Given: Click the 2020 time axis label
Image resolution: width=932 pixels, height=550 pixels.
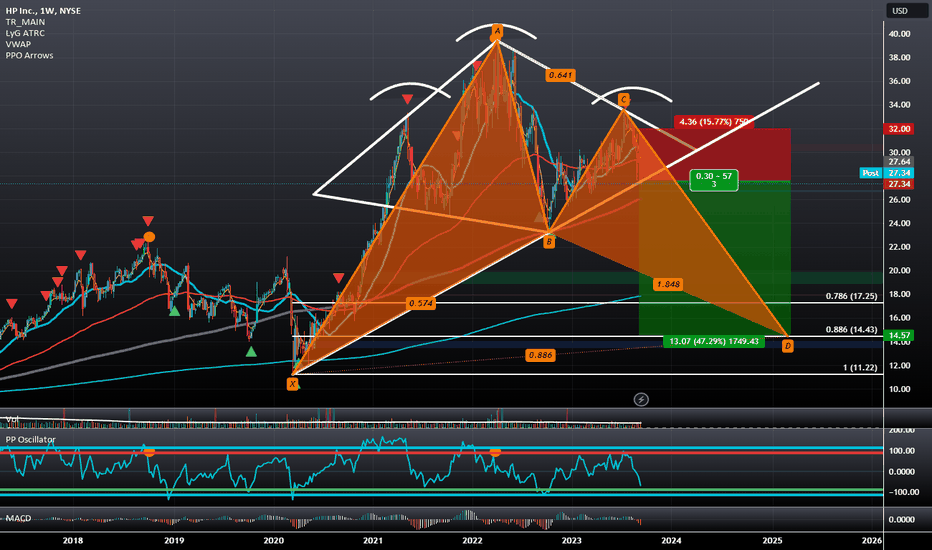Looking at the screenshot, I should coord(273,540).
